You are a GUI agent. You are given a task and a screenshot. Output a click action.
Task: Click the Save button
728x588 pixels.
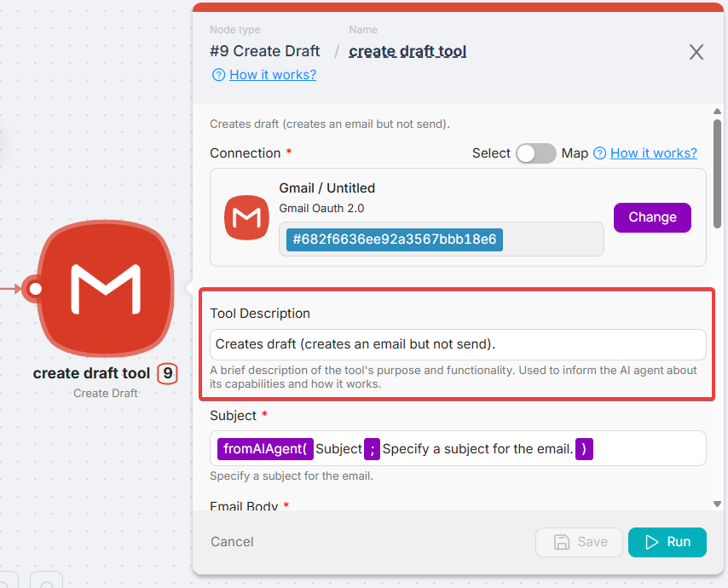pyautogui.click(x=581, y=542)
